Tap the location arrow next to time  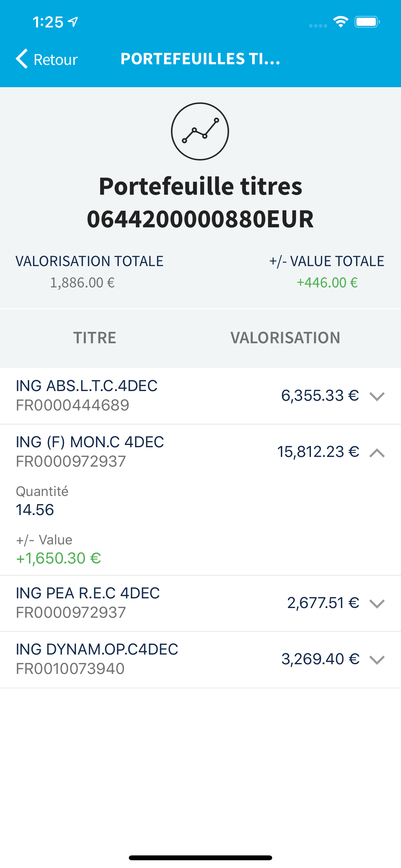tap(73, 22)
